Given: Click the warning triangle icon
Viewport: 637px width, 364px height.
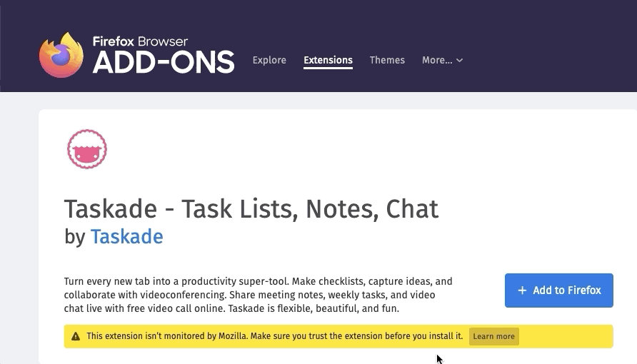Looking at the screenshot, I should coord(75,336).
